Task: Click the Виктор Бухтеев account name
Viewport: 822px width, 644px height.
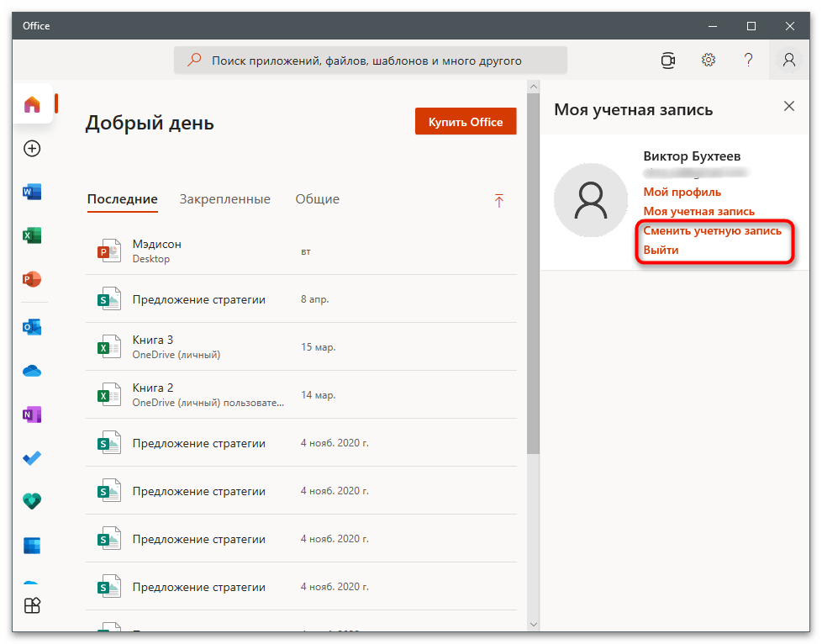Action: [x=692, y=156]
